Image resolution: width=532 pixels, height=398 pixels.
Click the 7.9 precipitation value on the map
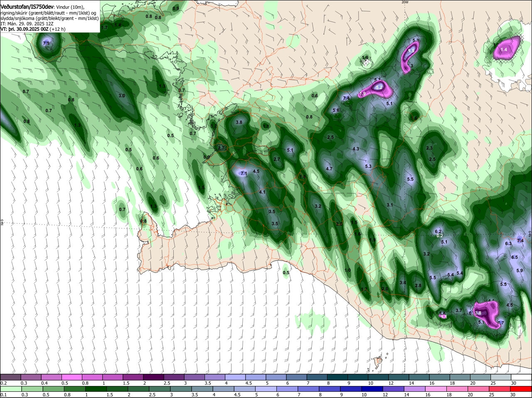click(46, 43)
